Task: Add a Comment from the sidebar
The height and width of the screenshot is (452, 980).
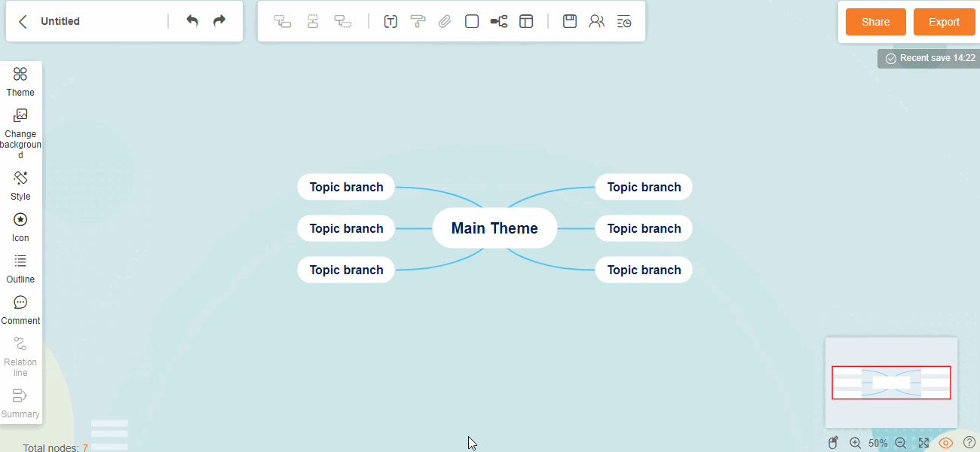Action: pyautogui.click(x=20, y=310)
